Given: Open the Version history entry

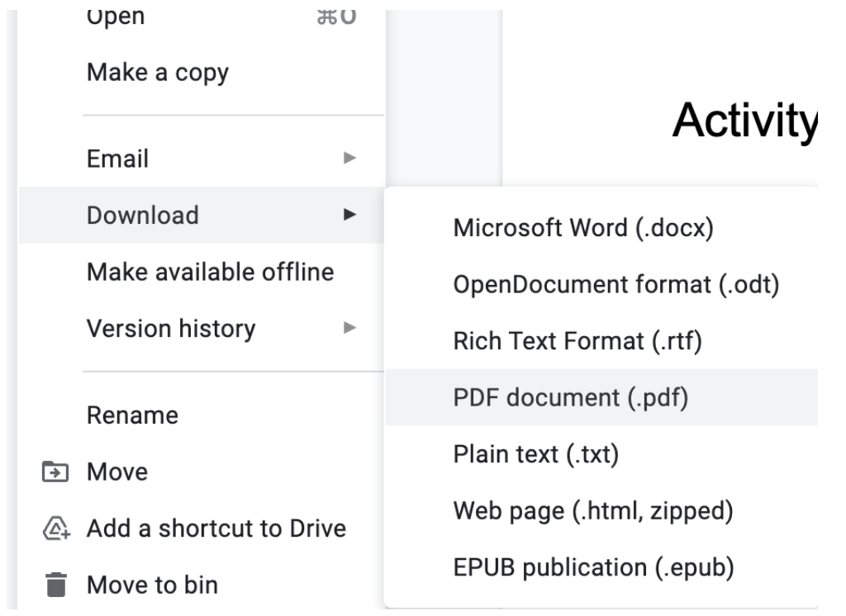Looking at the screenshot, I should pos(202,328).
